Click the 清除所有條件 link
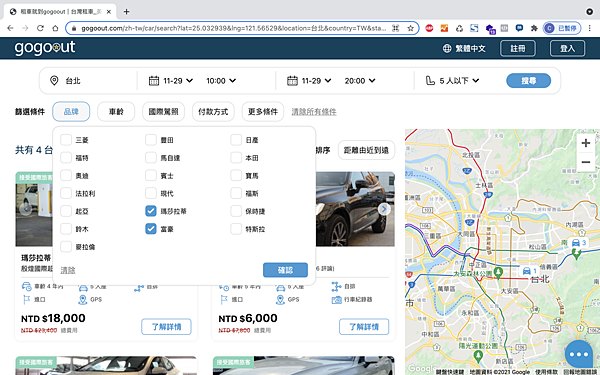The width and height of the screenshot is (600, 375). (x=314, y=112)
